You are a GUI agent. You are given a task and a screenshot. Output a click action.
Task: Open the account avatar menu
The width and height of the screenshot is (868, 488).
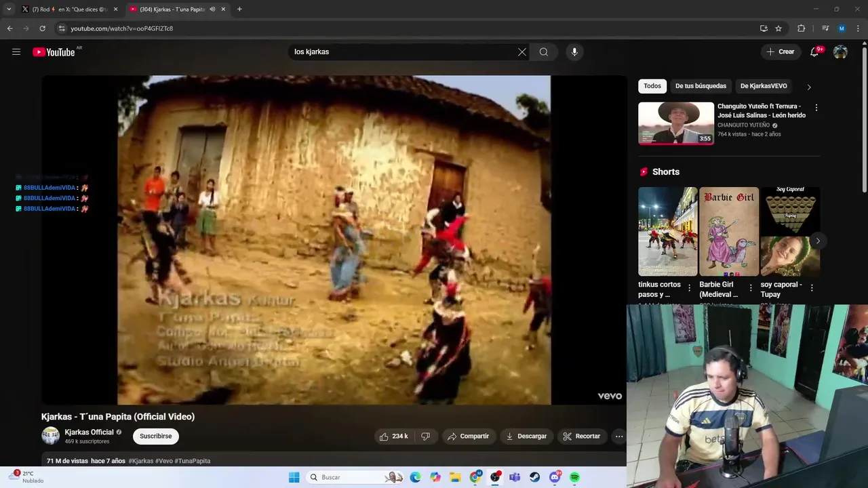pos(840,52)
